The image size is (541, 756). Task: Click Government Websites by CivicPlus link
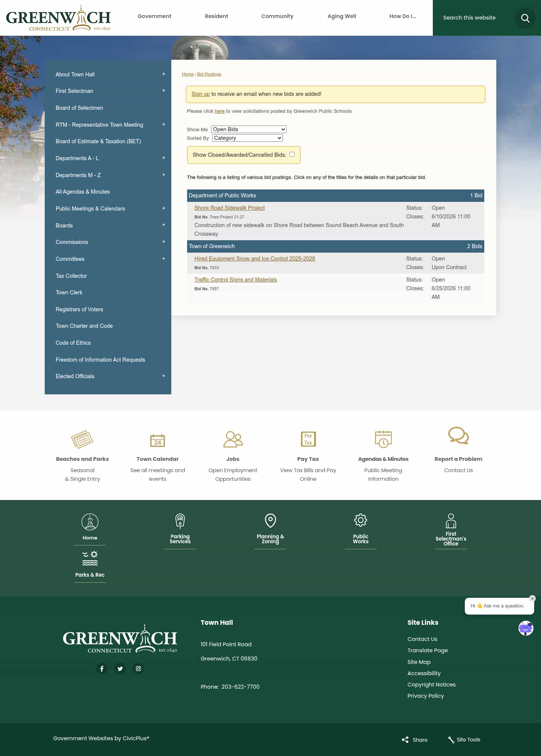pyautogui.click(x=101, y=738)
